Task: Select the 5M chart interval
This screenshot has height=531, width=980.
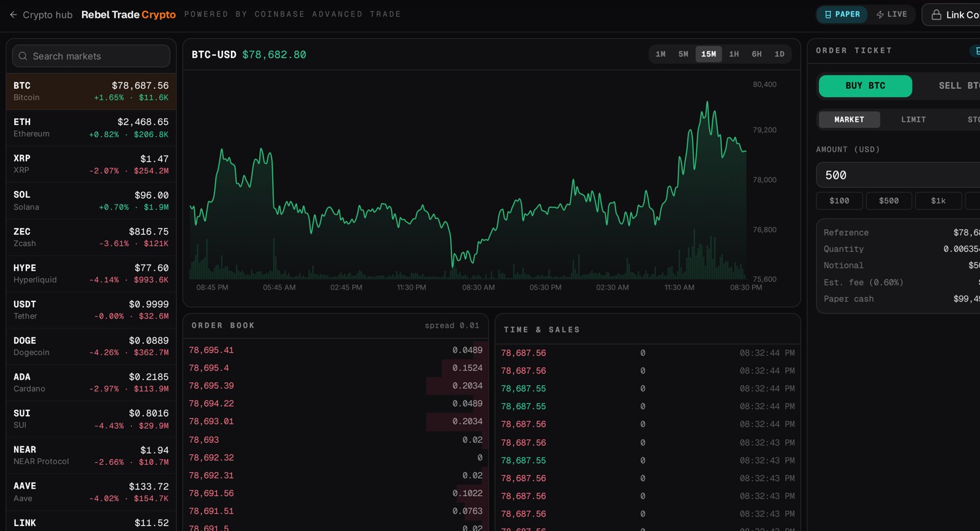Action: point(684,55)
